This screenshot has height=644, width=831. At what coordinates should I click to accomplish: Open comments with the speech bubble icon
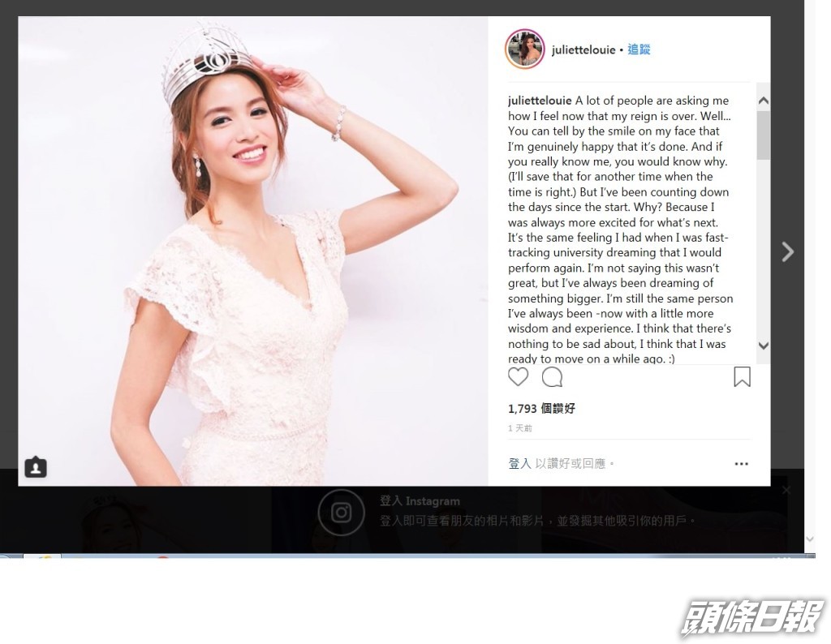(x=552, y=377)
